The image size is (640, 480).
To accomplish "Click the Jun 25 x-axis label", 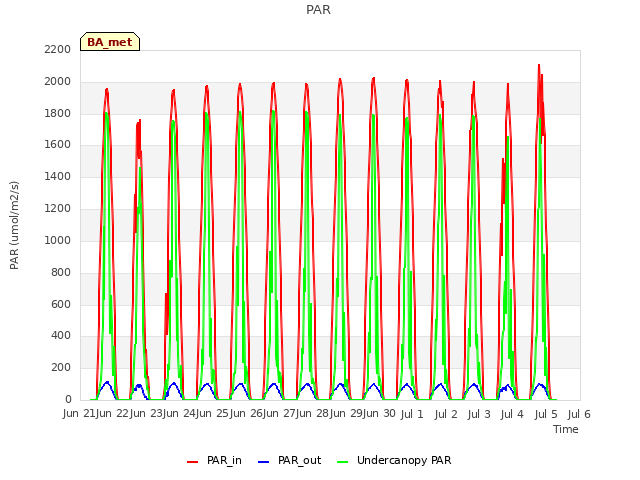I will tap(213, 414).
